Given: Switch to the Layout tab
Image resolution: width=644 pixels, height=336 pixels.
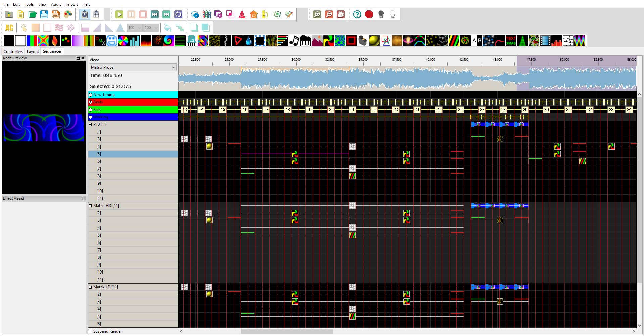Looking at the screenshot, I should coord(33,51).
